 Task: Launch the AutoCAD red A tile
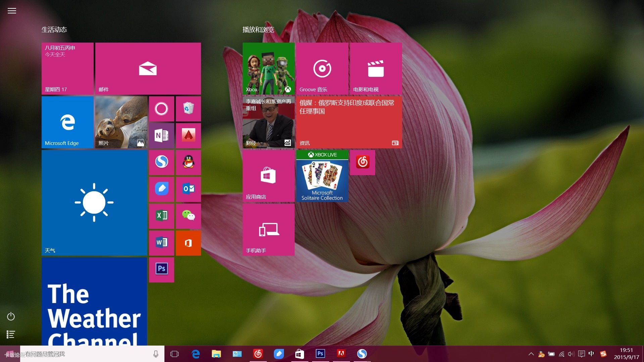point(188,136)
